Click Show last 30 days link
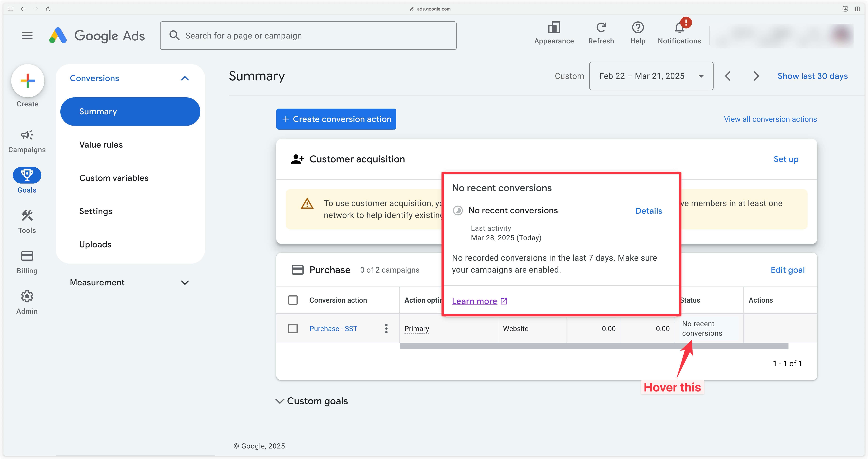 [x=812, y=76]
